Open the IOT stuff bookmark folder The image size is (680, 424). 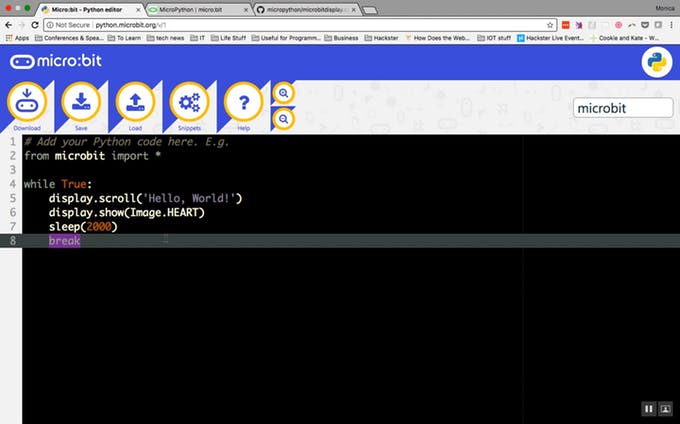point(494,38)
